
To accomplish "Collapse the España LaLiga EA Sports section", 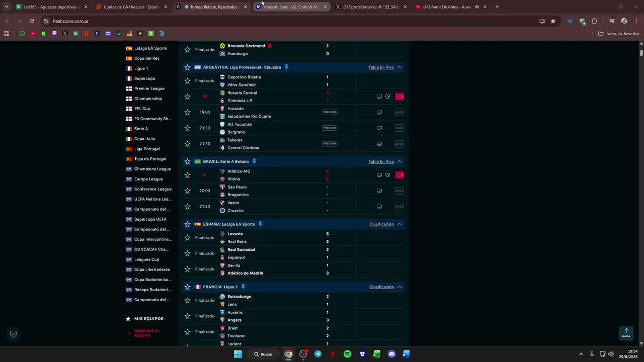I will (399, 224).
